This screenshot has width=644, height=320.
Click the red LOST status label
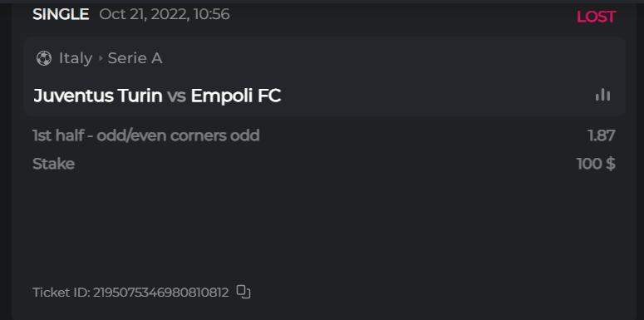596,17
